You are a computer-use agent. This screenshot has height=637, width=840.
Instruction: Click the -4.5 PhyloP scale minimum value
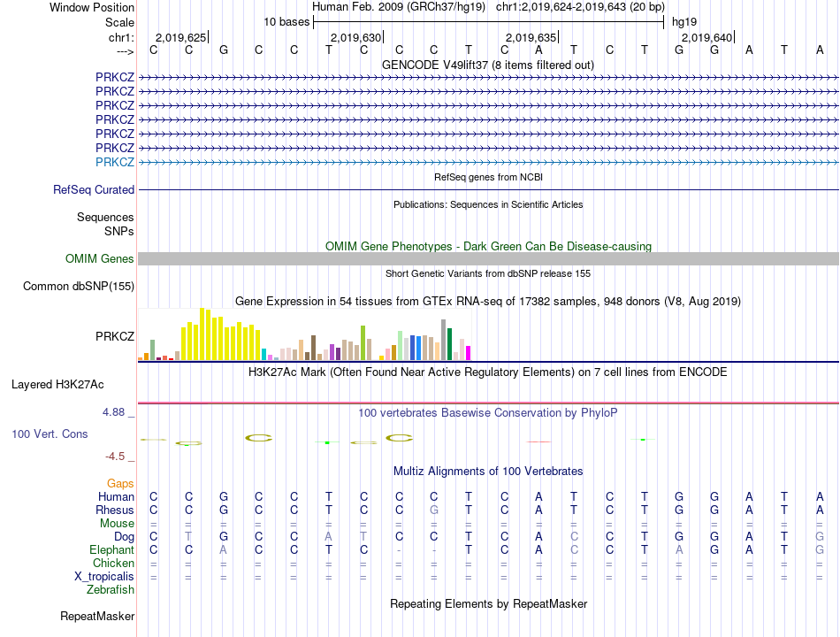point(115,457)
